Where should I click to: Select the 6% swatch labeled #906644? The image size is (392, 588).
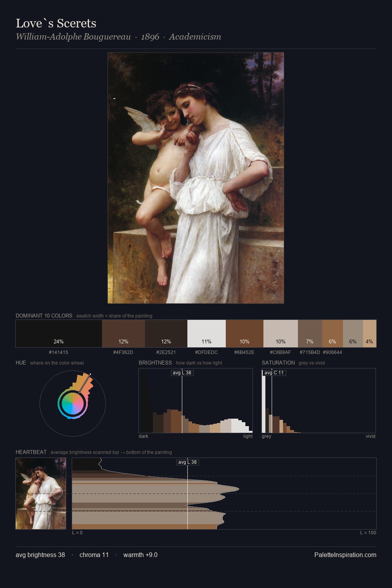tap(332, 334)
